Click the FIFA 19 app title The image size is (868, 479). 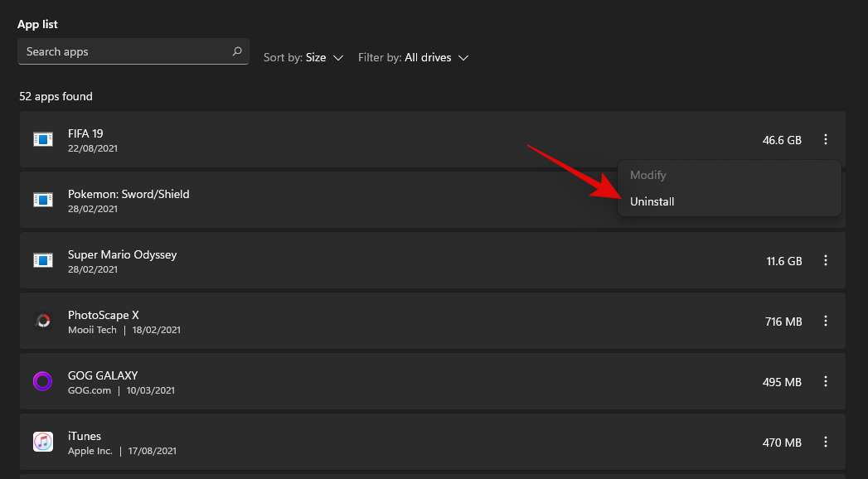coord(85,133)
